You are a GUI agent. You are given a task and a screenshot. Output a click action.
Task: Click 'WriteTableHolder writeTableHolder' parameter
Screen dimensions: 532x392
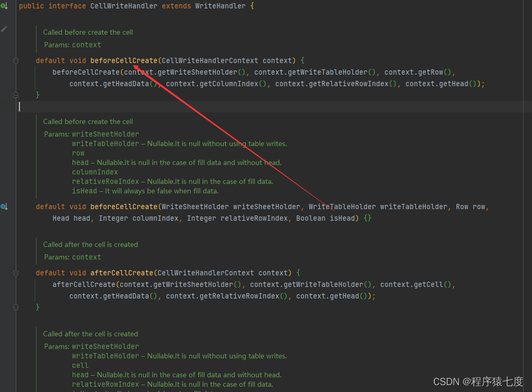pyautogui.click(x=378, y=207)
